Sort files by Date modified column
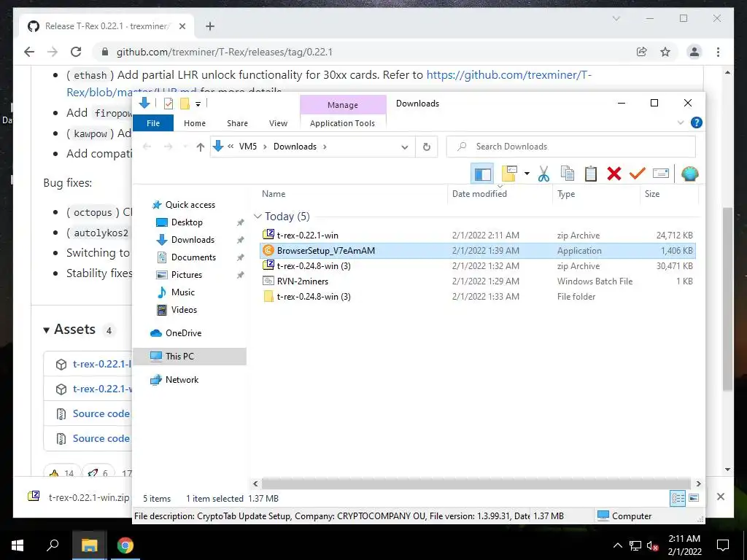This screenshot has width=747, height=560. coord(479,194)
